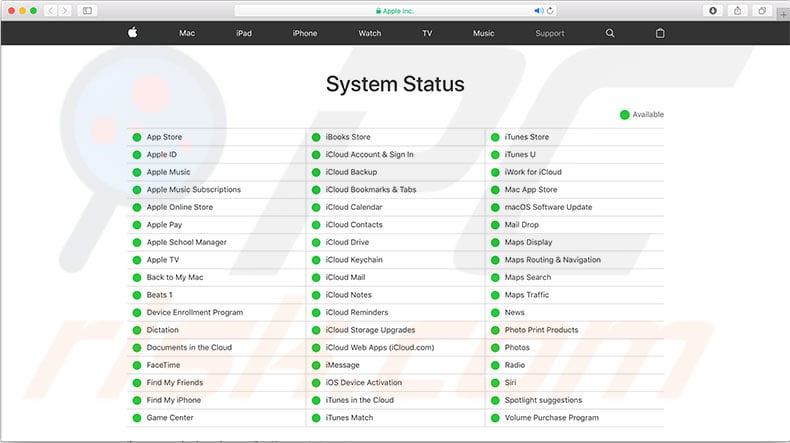Click green status dot beside iMessage
The height and width of the screenshot is (443, 790).
point(316,365)
